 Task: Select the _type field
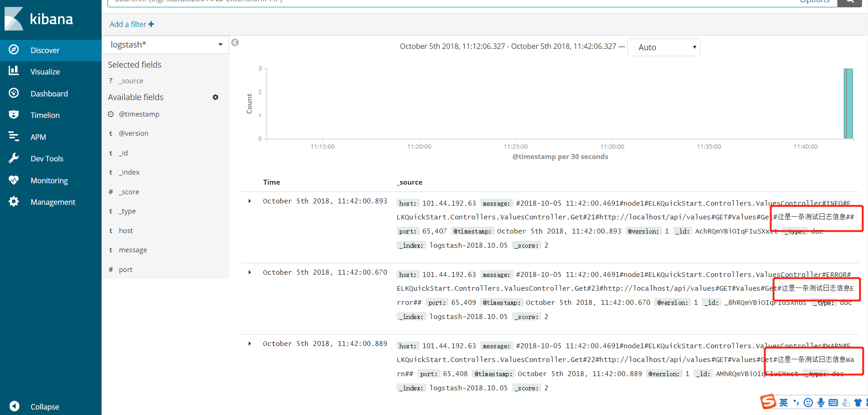pos(128,211)
